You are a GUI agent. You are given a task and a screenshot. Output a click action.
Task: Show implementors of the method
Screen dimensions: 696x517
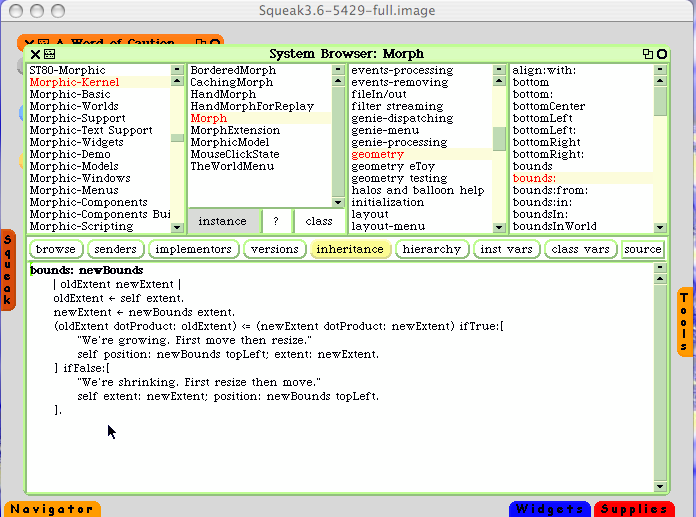coord(194,249)
